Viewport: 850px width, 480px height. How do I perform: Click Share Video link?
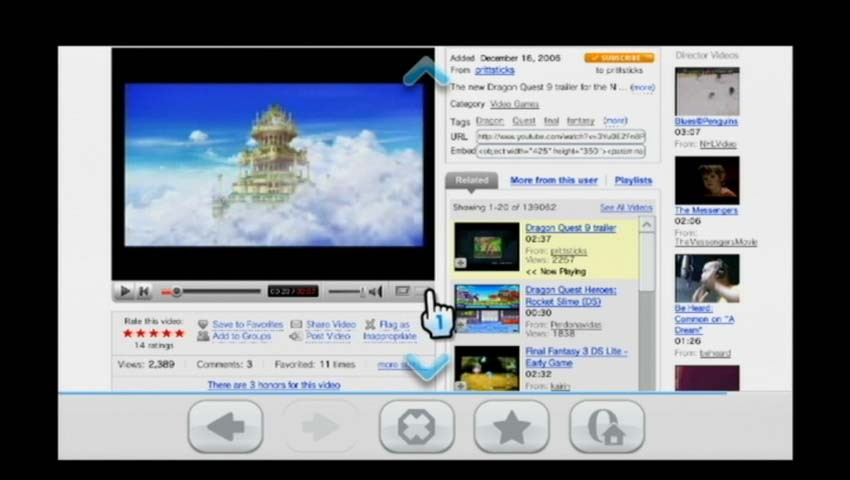(331, 324)
